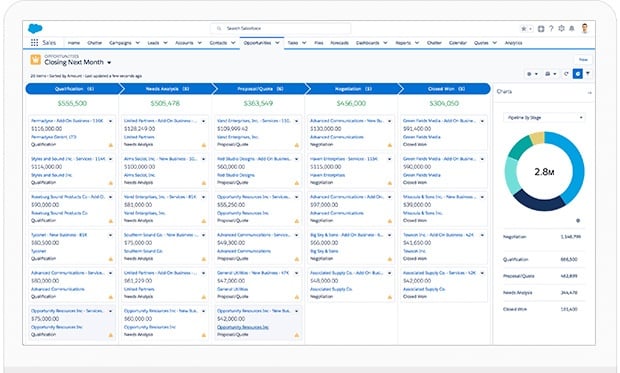Open the display-as view dropdown
This screenshot has width=620, height=373.
[550, 74]
